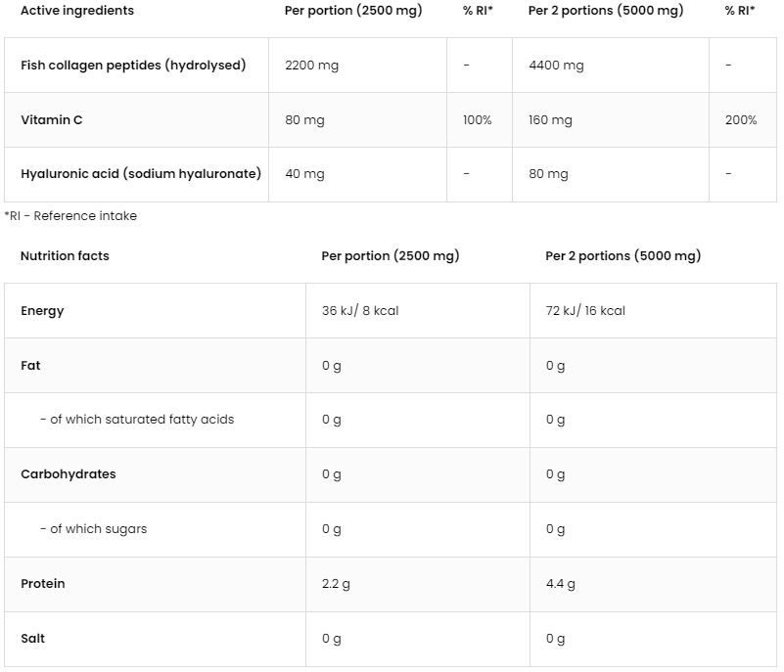Select the Fat row label

tap(30, 365)
